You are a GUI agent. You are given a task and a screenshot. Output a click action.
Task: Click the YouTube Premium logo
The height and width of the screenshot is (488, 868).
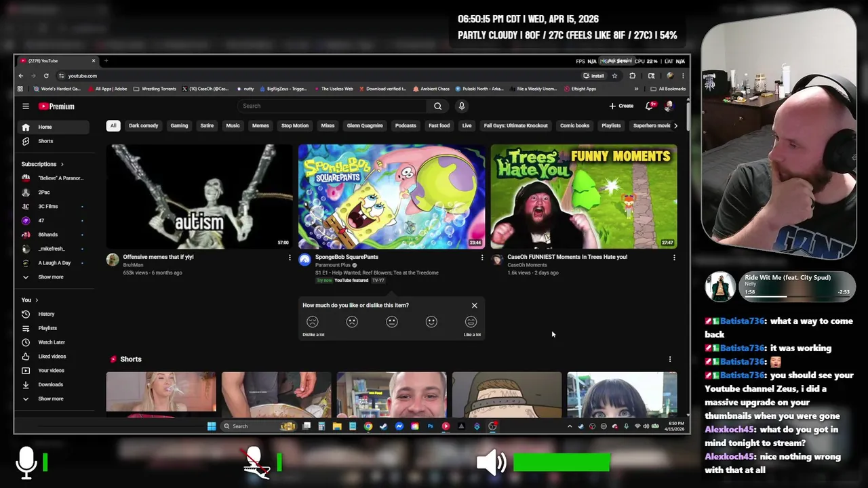(56, 106)
